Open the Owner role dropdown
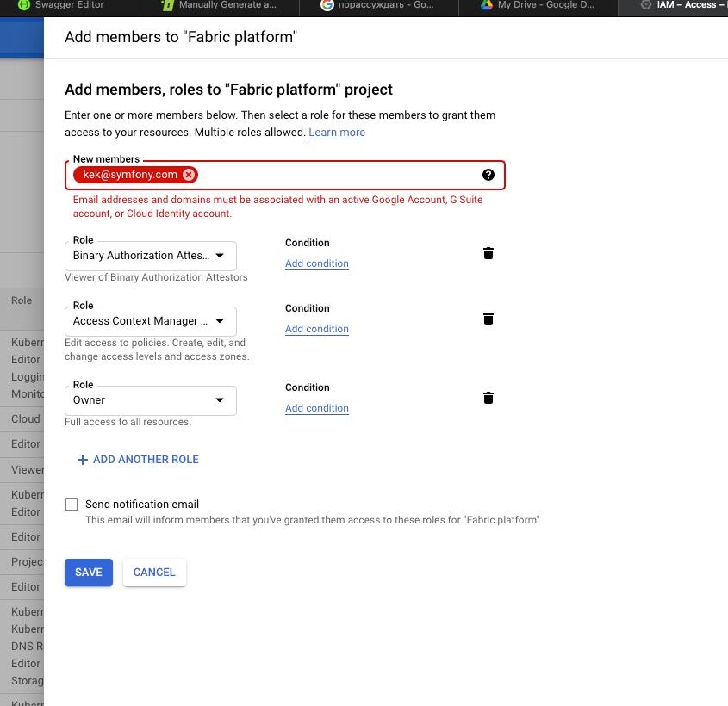This screenshot has width=728, height=706. tap(151, 400)
